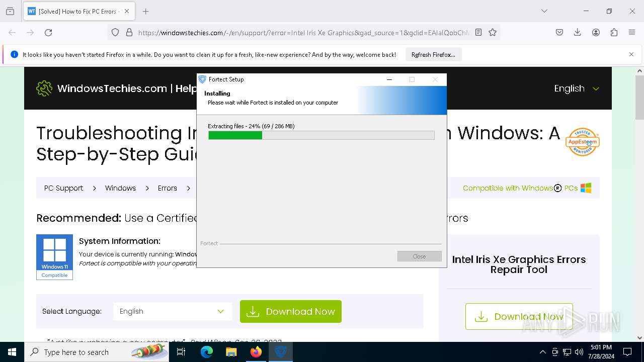
Task: Click the browser back arrow
Action: pos(12,32)
